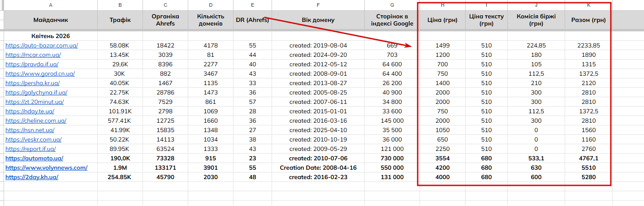This screenshot has height=206, width=644.
Task: Select indexed pages cell 730 000
Action: pos(392,159)
